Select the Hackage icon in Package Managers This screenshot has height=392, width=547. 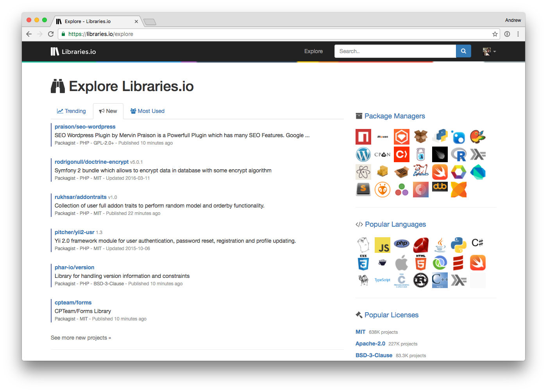click(478, 154)
